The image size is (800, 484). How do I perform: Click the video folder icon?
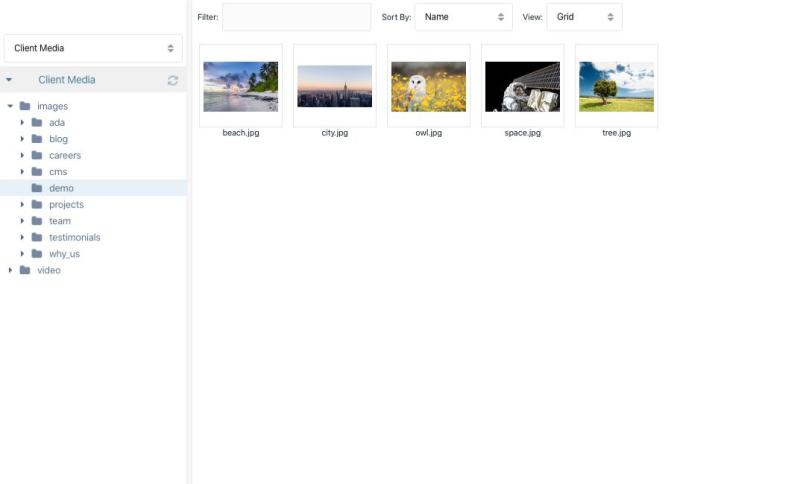pyautogui.click(x=25, y=270)
